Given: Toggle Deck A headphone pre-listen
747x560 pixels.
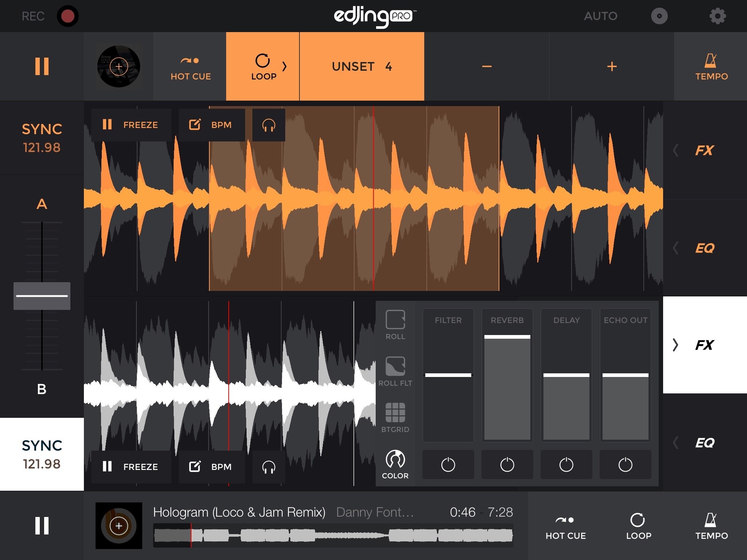Looking at the screenshot, I should point(268,125).
